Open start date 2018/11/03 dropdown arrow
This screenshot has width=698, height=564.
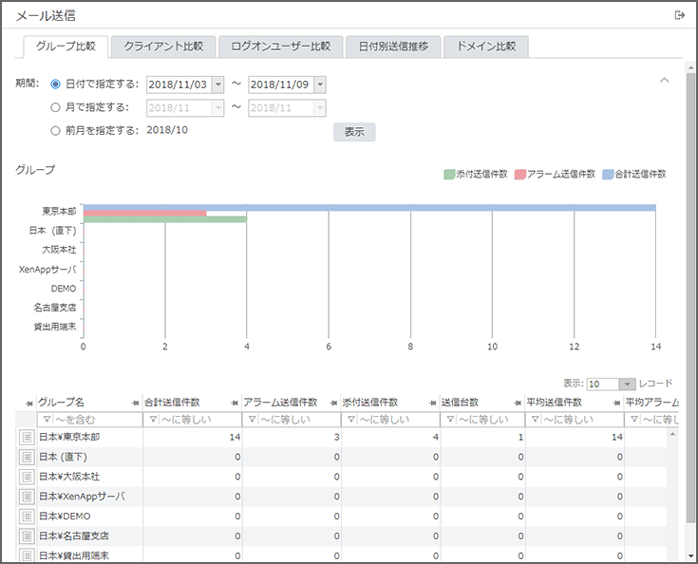coord(218,85)
